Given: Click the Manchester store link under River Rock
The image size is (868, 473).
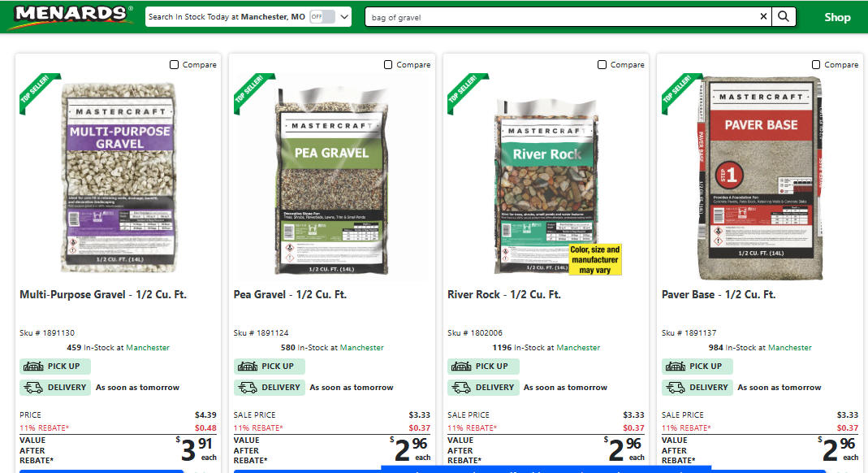Looking at the screenshot, I should 578,348.
